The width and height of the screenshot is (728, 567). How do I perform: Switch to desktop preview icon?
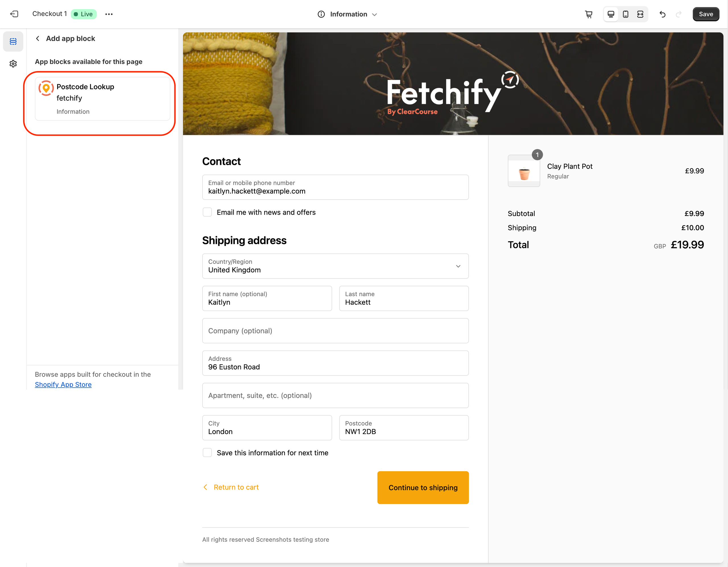click(611, 14)
